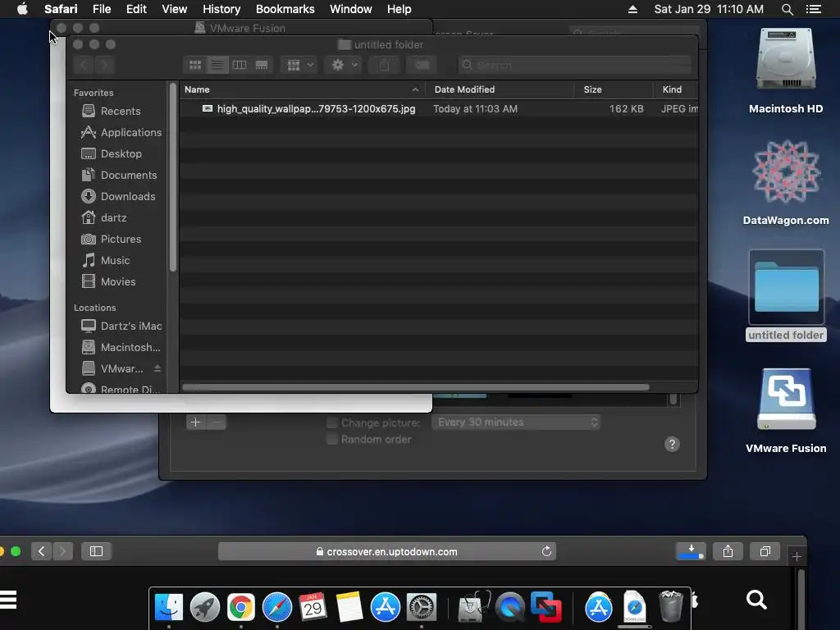The width and height of the screenshot is (840, 630).
Task: Toggle Random order checkbox
Action: [x=332, y=440]
